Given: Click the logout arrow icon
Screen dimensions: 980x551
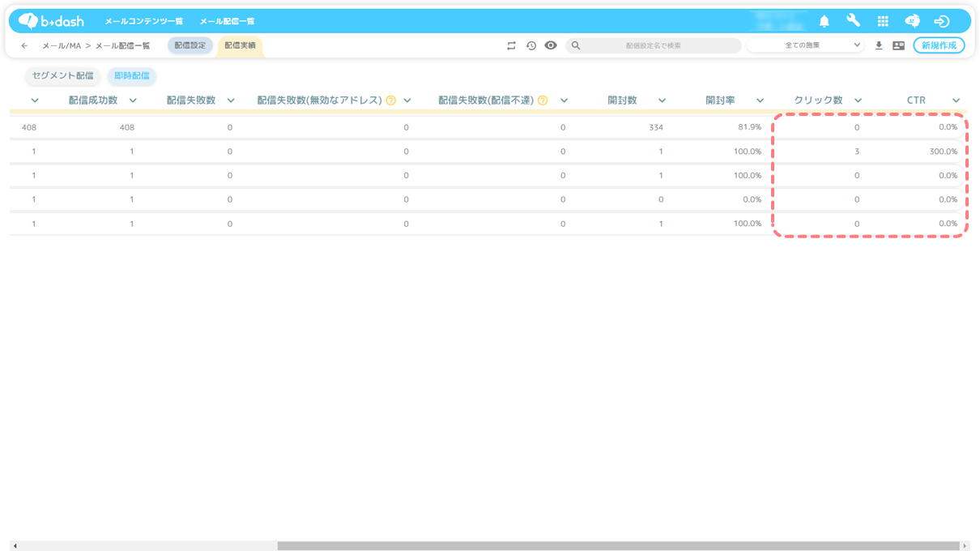Looking at the screenshot, I should pos(941,21).
